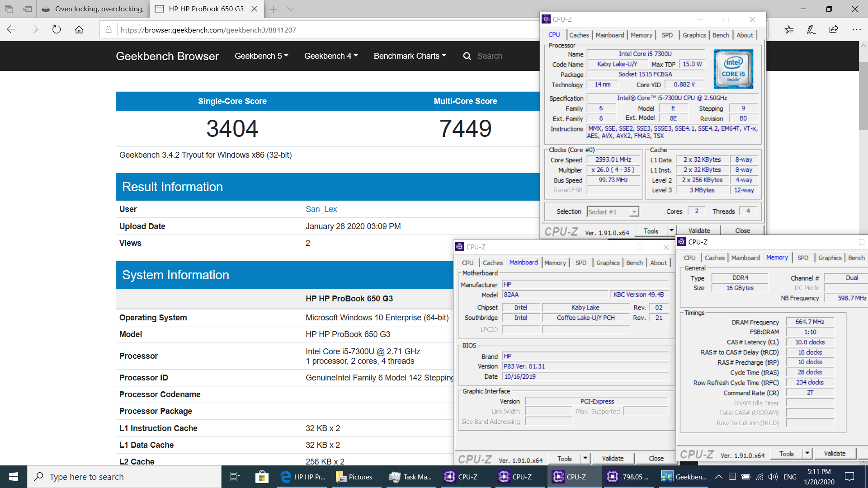Open Geekbench app from taskbar
The image size is (868, 488).
684,477
